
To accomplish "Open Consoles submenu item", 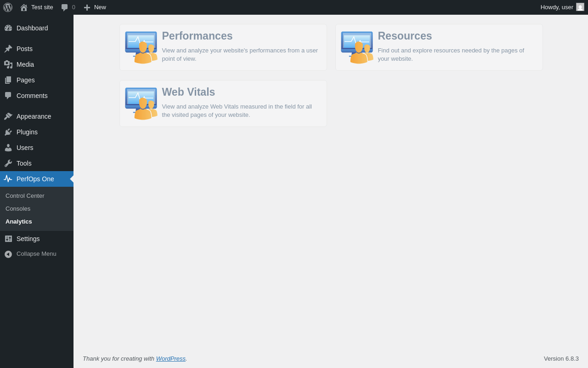I will 18,208.
